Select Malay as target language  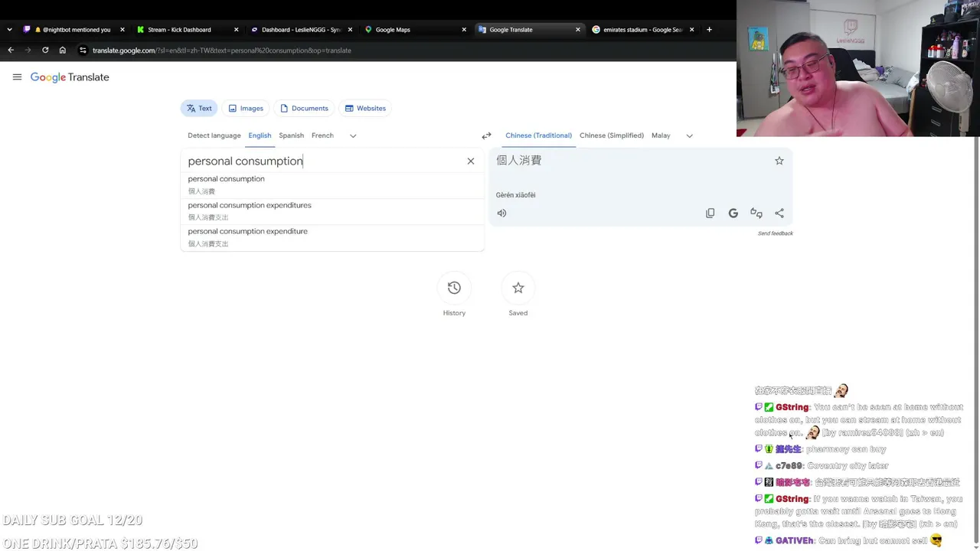click(x=661, y=135)
